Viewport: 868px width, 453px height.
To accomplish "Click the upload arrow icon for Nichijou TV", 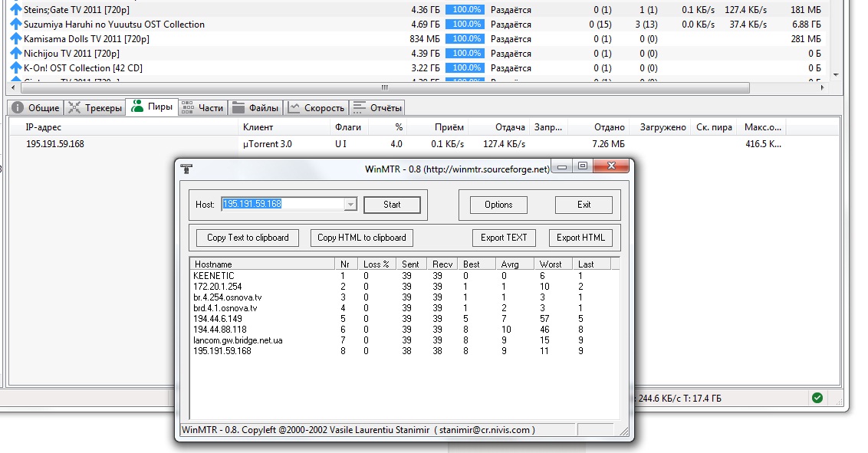I will pos(16,54).
